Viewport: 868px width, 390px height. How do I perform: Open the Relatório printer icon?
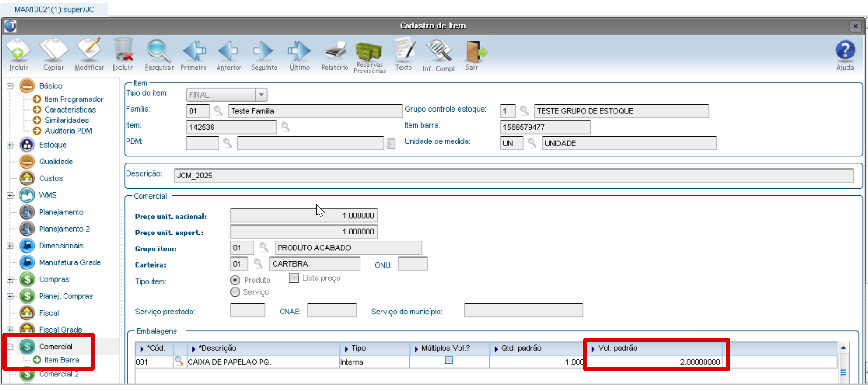click(335, 50)
